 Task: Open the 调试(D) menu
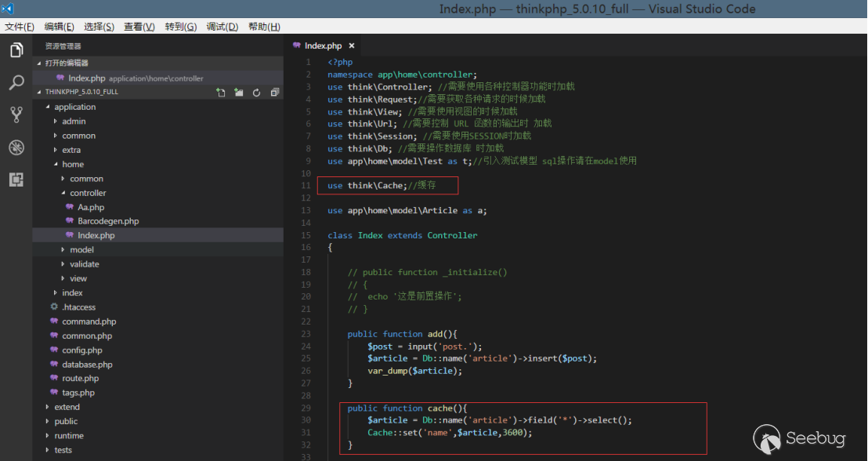222,27
